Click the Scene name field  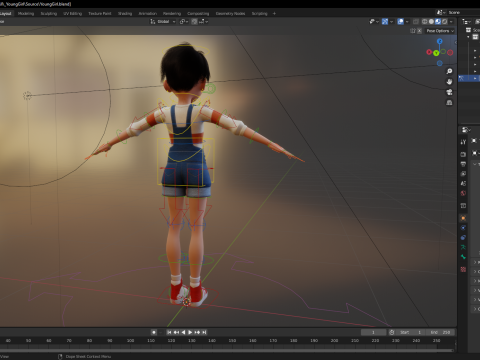pyautogui.click(x=463, y=12)
